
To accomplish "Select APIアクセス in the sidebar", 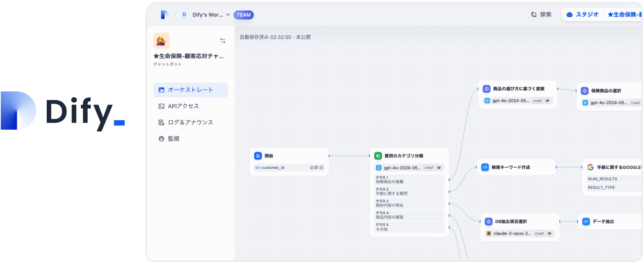I will (x=190, y=106).
